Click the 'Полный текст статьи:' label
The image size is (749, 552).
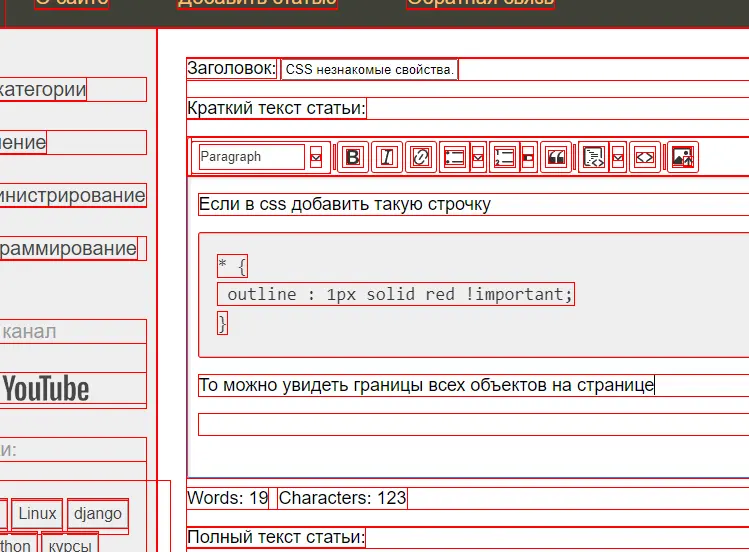click(276, 538)
